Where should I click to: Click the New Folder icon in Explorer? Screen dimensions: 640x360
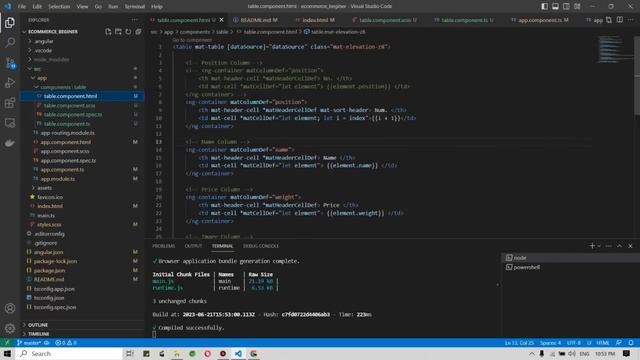[x=118, y=31]
